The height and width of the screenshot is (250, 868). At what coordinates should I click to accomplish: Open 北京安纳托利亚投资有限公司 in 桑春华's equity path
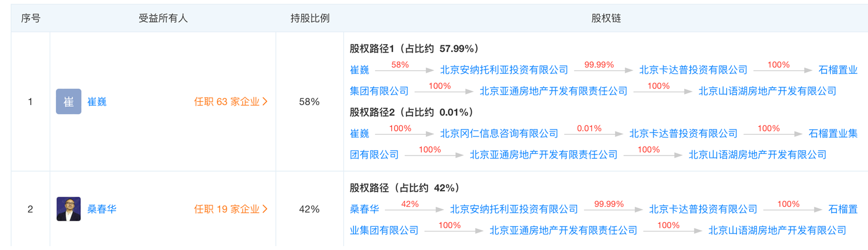[514, 210]
